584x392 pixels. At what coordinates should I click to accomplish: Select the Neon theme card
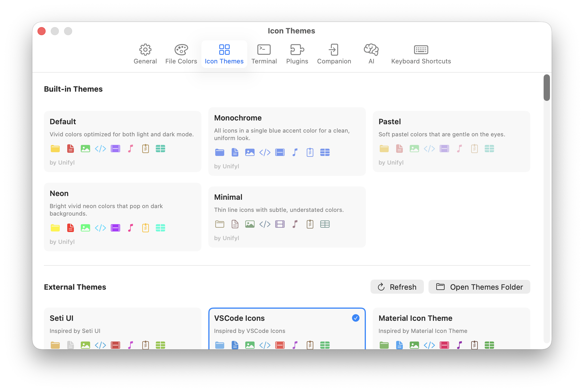(x=122, y=217)
